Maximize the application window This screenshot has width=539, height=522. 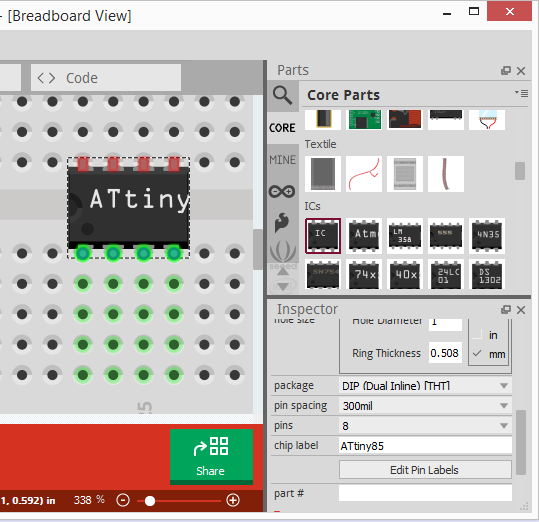pos(474,11)
